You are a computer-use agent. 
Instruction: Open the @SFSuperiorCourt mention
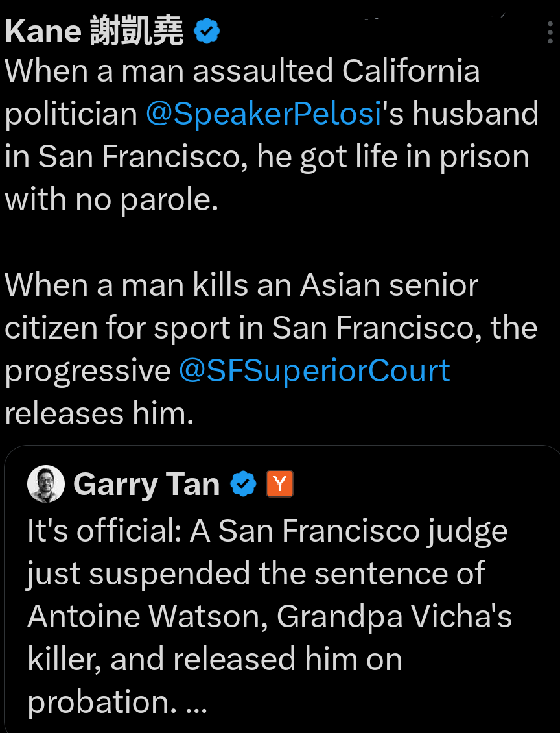tap(314, 370)
